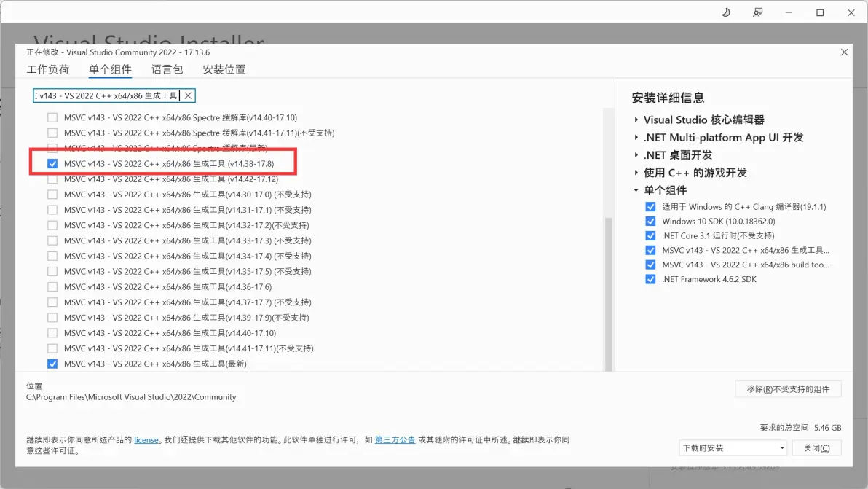Check Spectre 缓解库(v14.40-17.10) checkbox
Image resolution: width=868 pixels, height=489 pixels.
tap(52, 117)
